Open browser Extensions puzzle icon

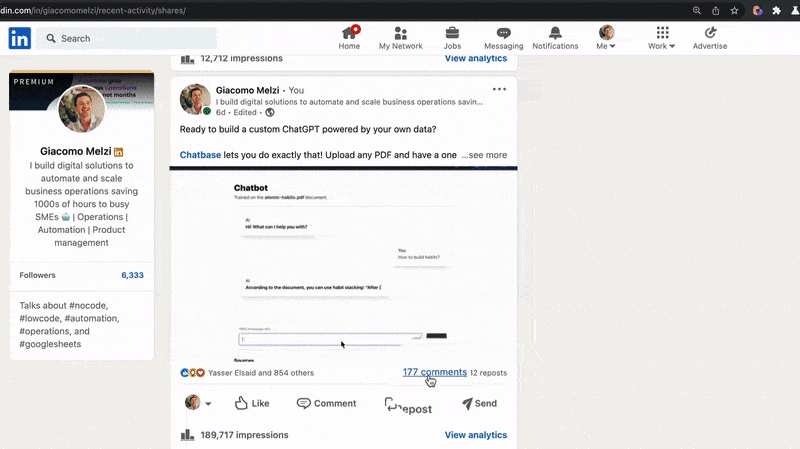776,10
